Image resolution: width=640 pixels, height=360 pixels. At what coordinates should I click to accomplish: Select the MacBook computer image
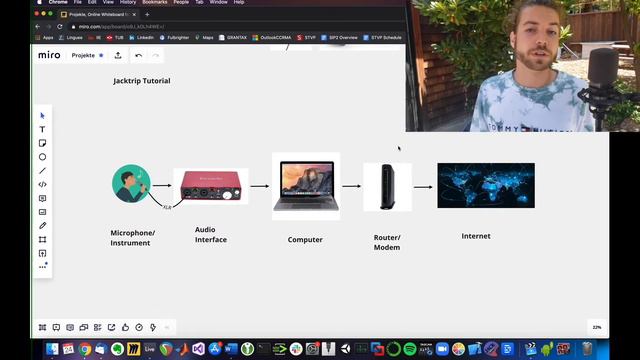[306, 186]
